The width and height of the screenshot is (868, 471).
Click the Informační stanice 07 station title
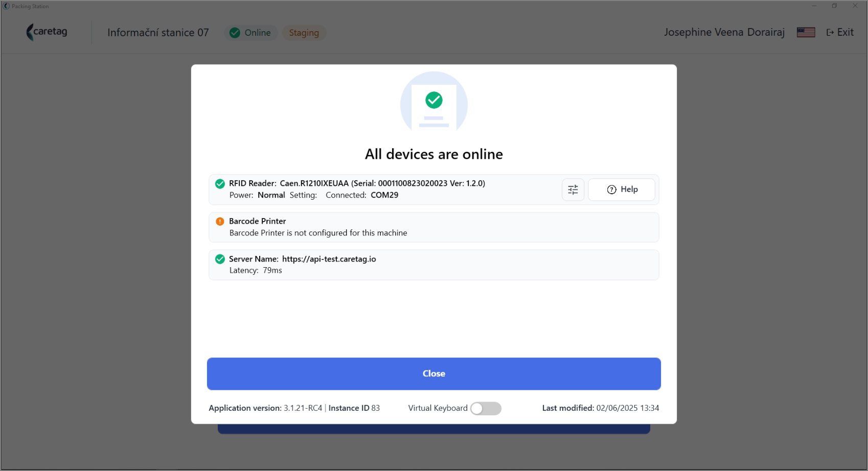tap(158, 33)
